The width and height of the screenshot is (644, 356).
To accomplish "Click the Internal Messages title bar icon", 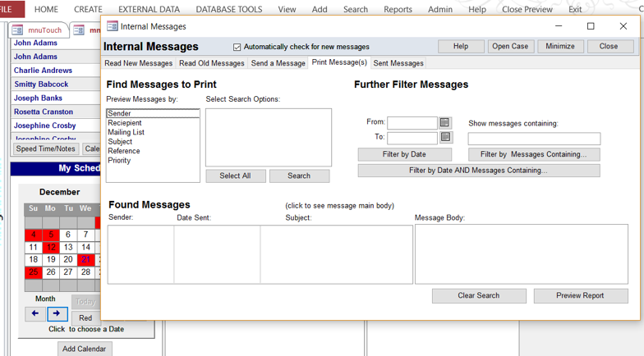I will [113, 26].
